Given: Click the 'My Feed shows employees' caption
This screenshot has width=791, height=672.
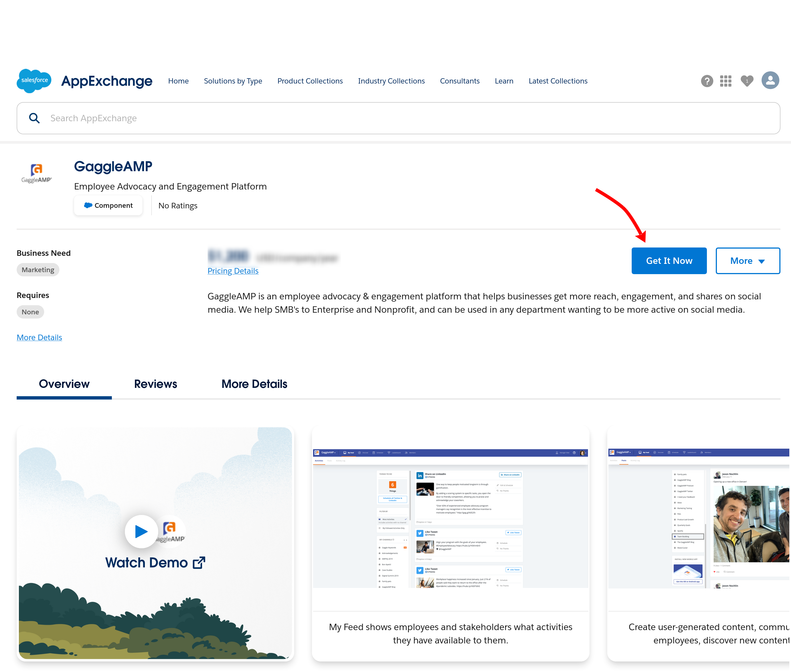Looking at the screenshot, I should pyautogui.click(x=450, y=633).
